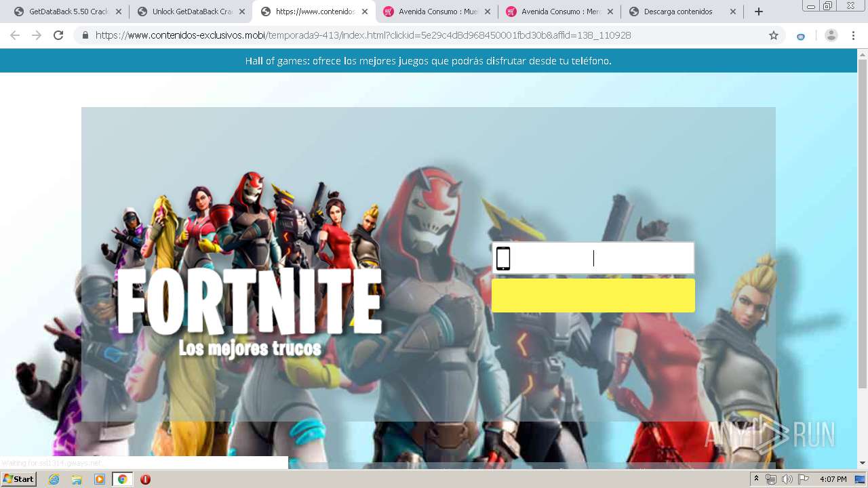Close the Unlock GetDataBack tab
The height and width of the screenshot is (488, 868).
click(241, 12)
